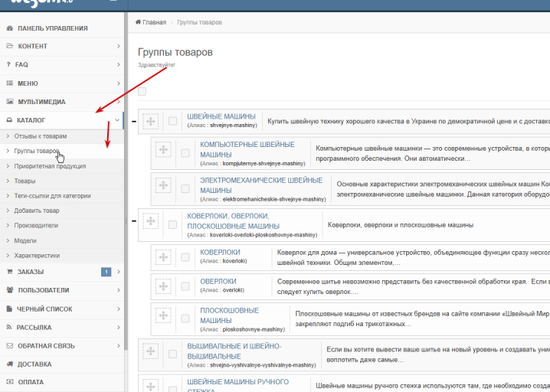Check the Оверлоки checkbox

point(185,286)
